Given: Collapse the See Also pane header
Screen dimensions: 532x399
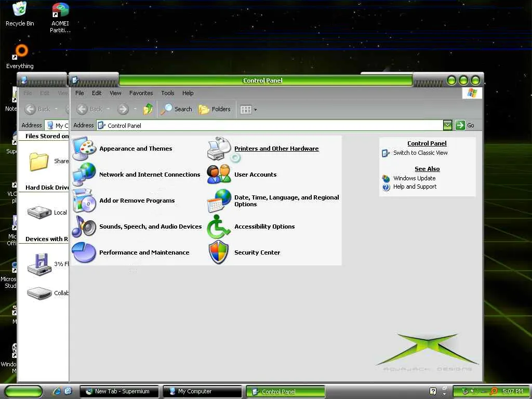Looking at the screenshot, I should pos(427,169).
